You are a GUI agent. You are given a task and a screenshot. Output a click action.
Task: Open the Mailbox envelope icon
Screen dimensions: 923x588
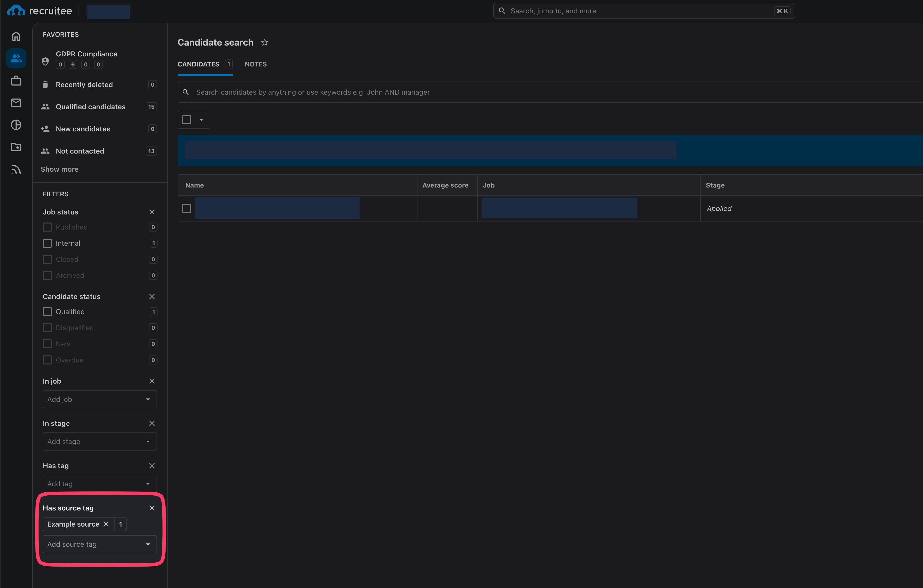(x=16, y=103)
